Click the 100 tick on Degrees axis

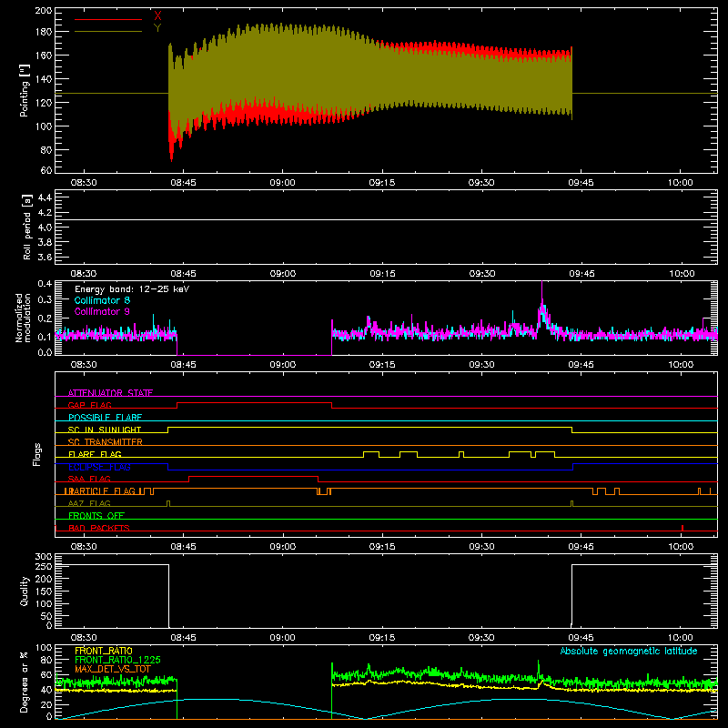44,648
